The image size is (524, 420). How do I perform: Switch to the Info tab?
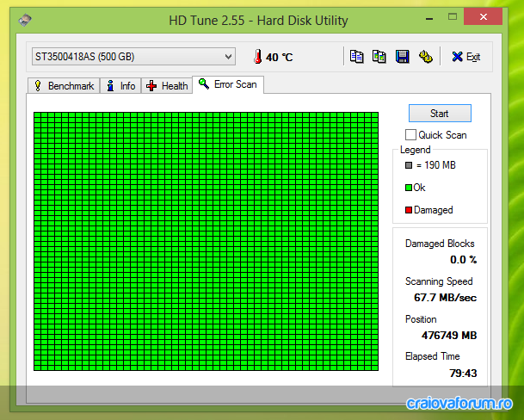click(x=120, y=86)
